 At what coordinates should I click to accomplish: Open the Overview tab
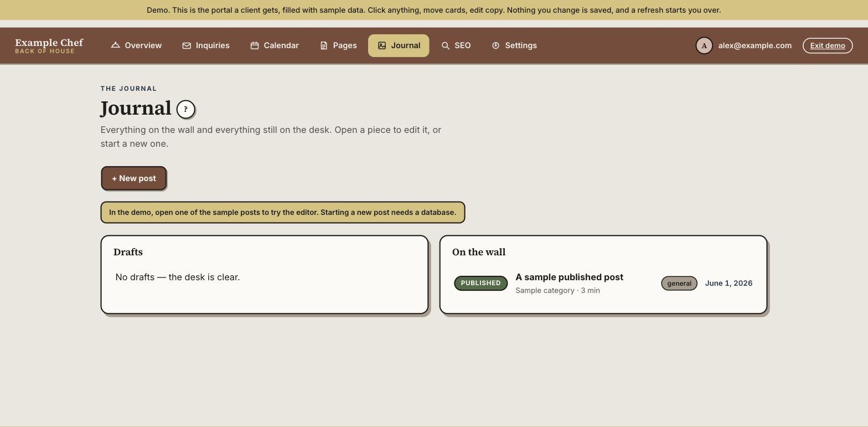[x=136, y=45]
